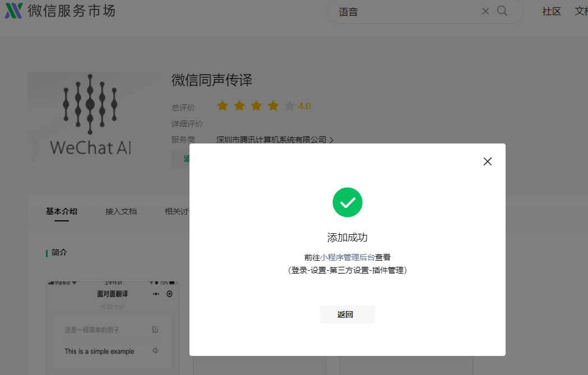The width and height of the screenshot is (588, 375).
Task: Click the 微信同声传译 title
Action: [212, 80]
